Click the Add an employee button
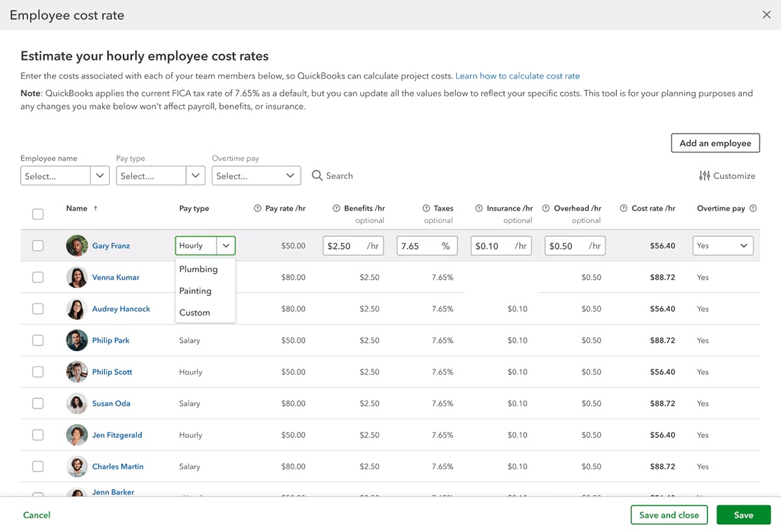 pos(715,143)
